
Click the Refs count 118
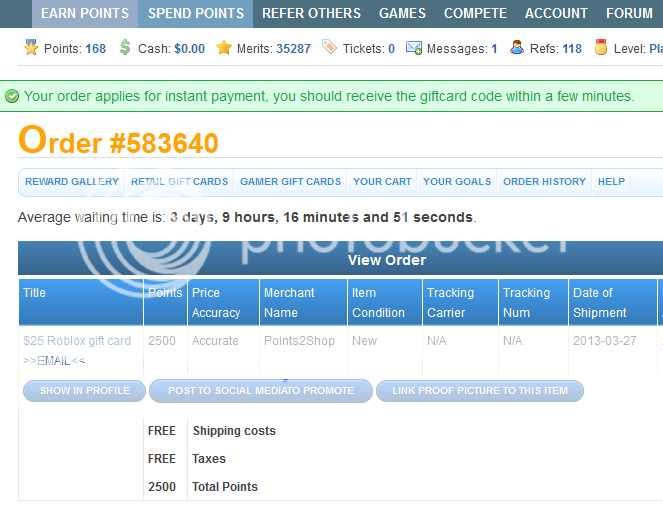click(x=572, y=49)
